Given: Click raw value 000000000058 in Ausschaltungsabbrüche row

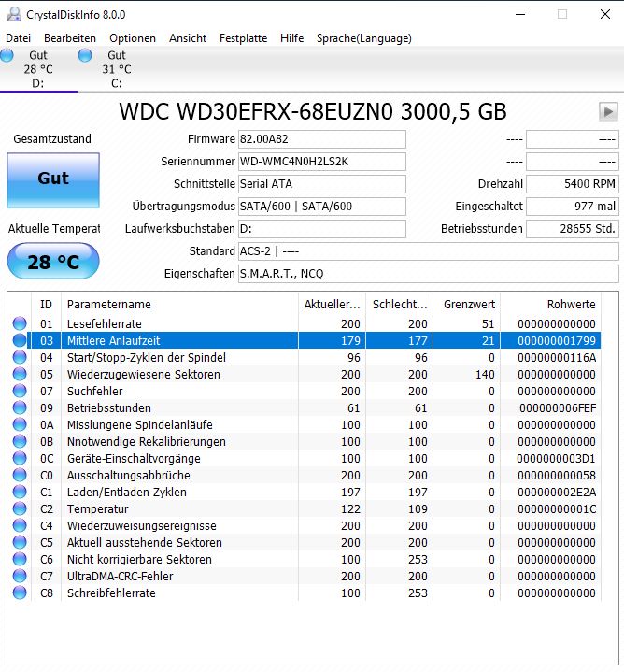Looking at the screenshot, I should [x=557, y=476].
